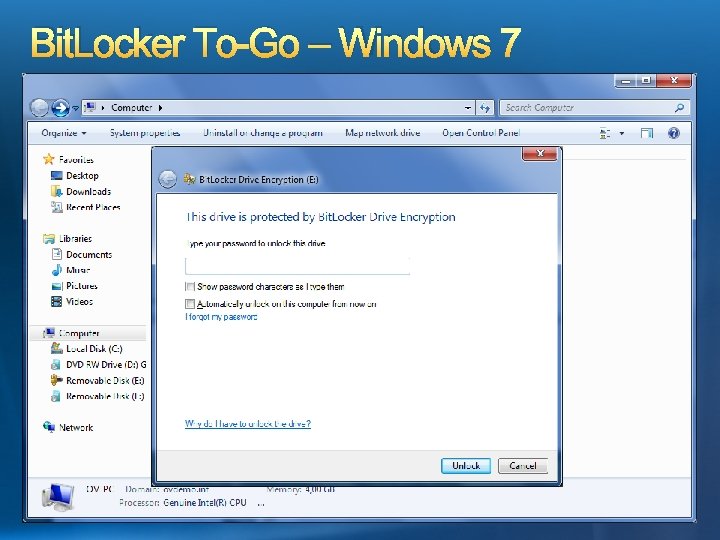The height and width of the screenshot is (540, 720).
Task: Click the Pictures library icon
Action: point(56,286)
